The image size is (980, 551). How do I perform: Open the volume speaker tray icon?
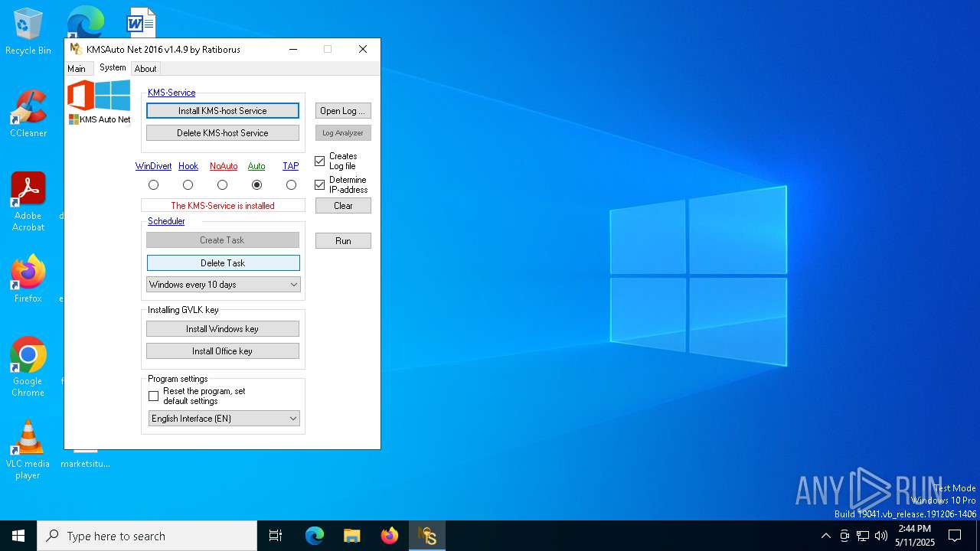[x=881, y=536]
